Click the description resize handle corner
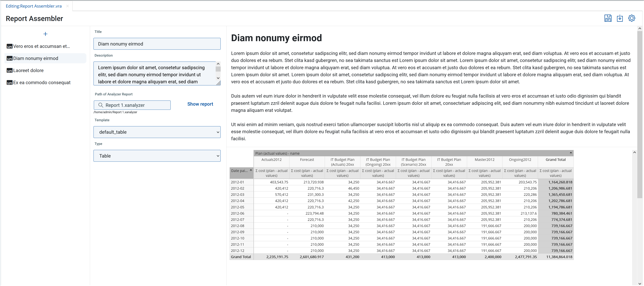This screenshot has height=286, width=644. click(x=218, y=83)
